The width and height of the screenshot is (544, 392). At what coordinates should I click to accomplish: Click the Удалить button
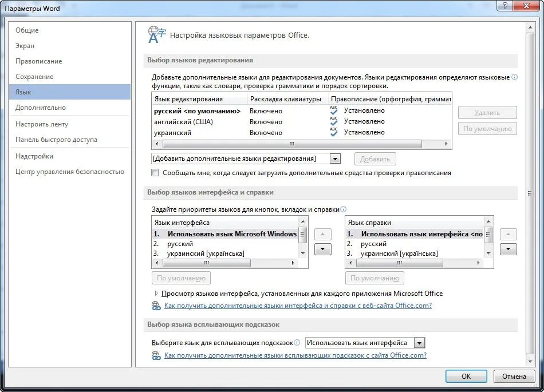tap(487, 113)
